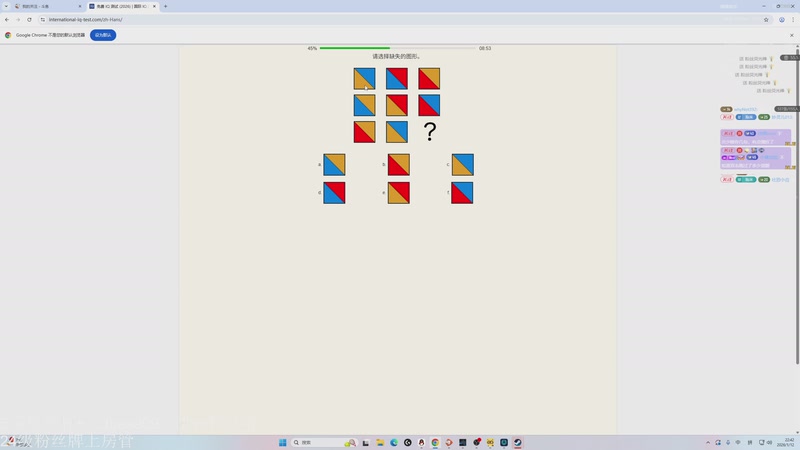The width and height of the screenshot is (800, 450).
Task: Switch to the first browser tab
Action: [x=45, y=6]
